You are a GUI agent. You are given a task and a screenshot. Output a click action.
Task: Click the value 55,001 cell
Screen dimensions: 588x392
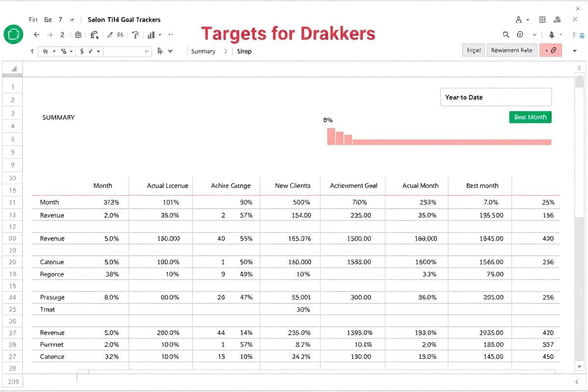click(301, 297)
